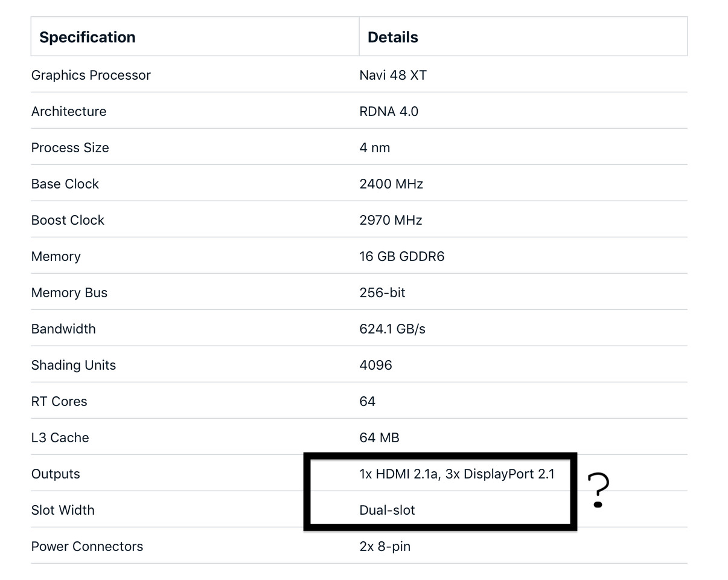Select the Graphics Processor label
The image size is (728, 580).
[x=91, y=76]
